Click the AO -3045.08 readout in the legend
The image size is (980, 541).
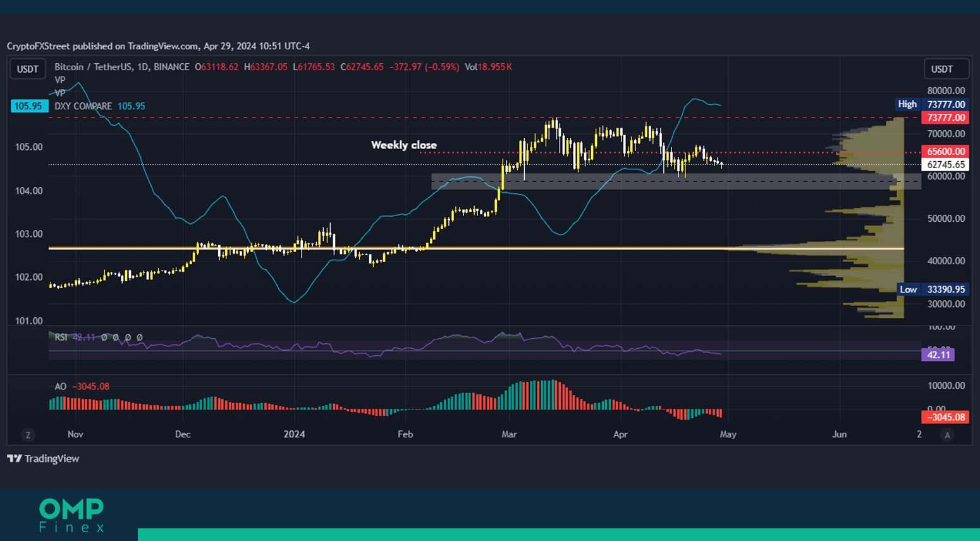coord(90,387)
